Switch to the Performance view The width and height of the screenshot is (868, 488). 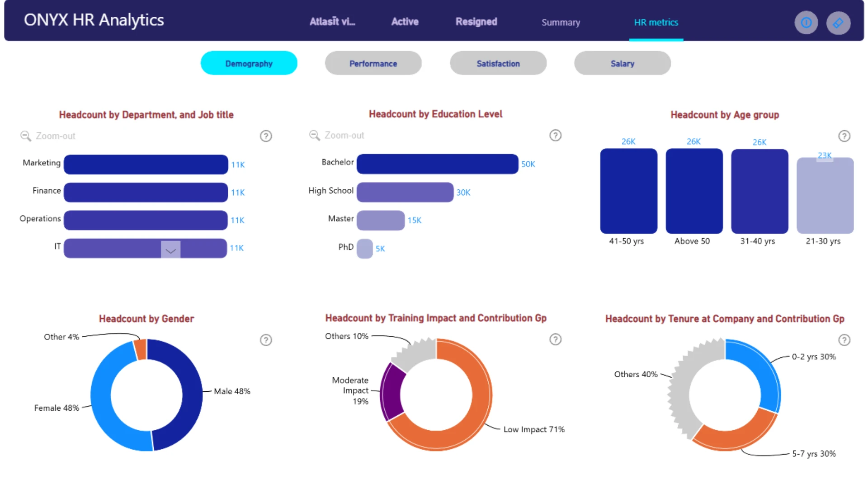pyautogui.click(x=373, y=63)
